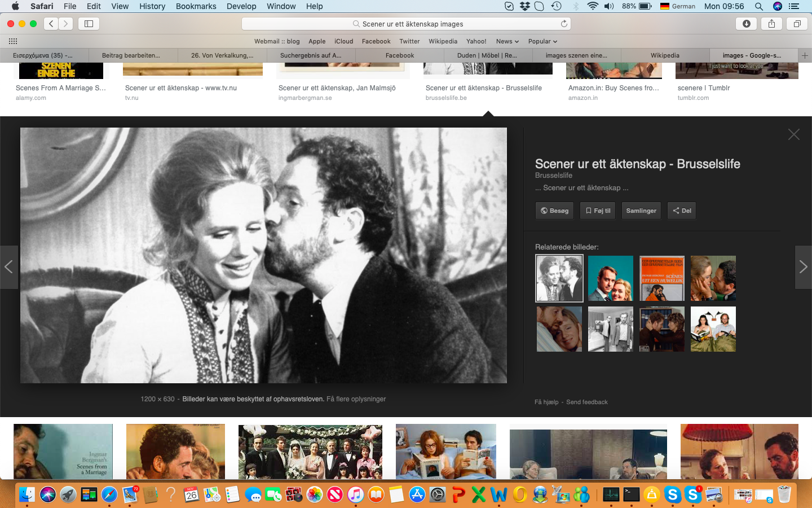Switch to Duden | Möbel tab
The width and height of the screenshot is (812, 508).
coord(487,55)
